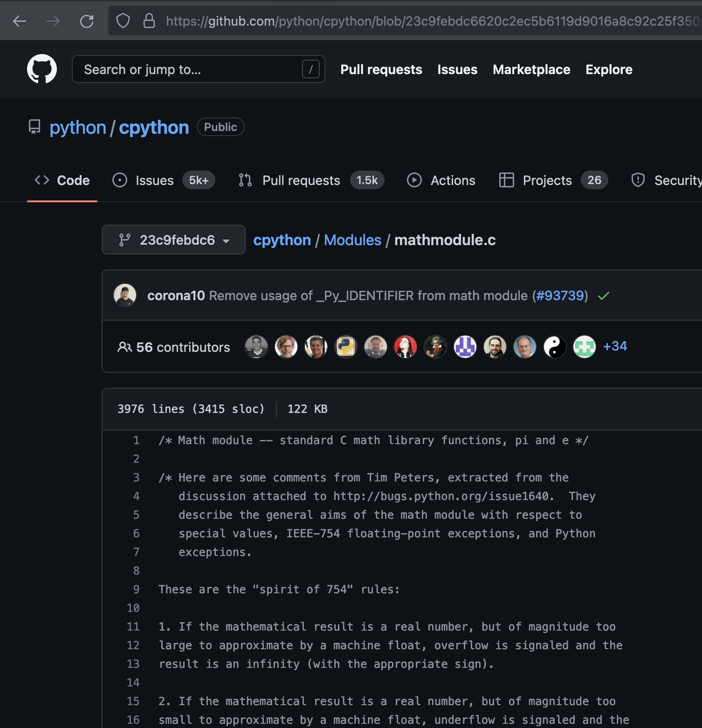The height and width of the screenshot is (728, 702).
Task: Click the Public visibility badge
Action: point(220,127)
